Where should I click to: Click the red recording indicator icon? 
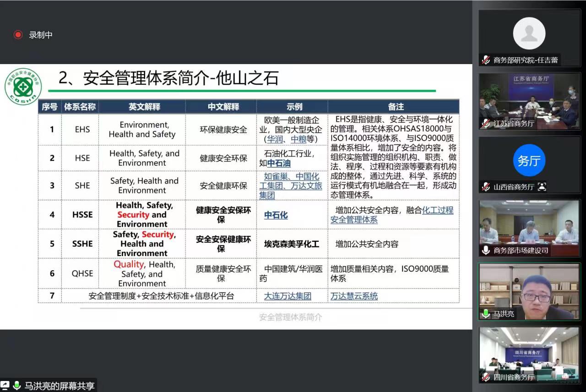18,35
